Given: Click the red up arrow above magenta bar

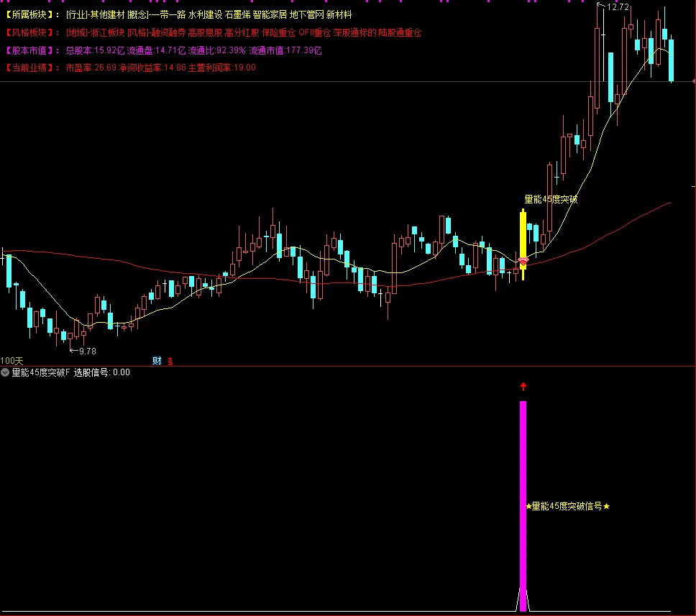Looking at the screenshot, I should tap(523, 387).
